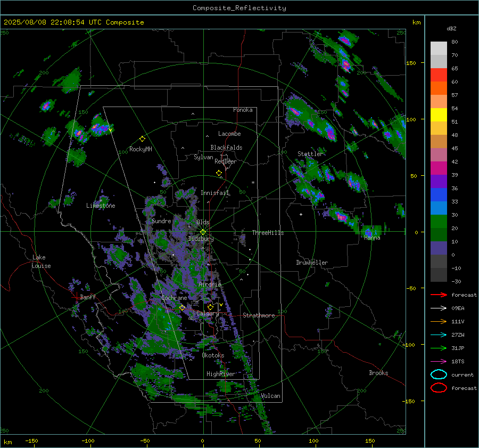Click the Strathmore city label
479x448 pixels.
259,315
